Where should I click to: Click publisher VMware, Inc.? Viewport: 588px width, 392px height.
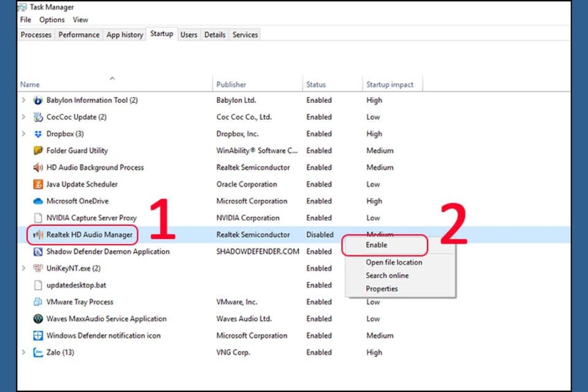click(237, 302)
